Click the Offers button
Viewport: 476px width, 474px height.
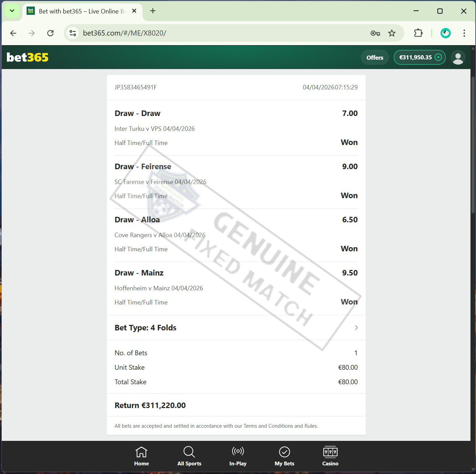[375, 57]
